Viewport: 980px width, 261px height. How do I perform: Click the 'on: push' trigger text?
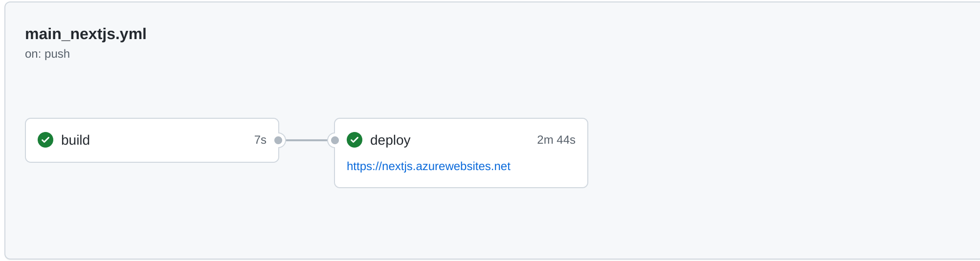(x=47, y=54)
